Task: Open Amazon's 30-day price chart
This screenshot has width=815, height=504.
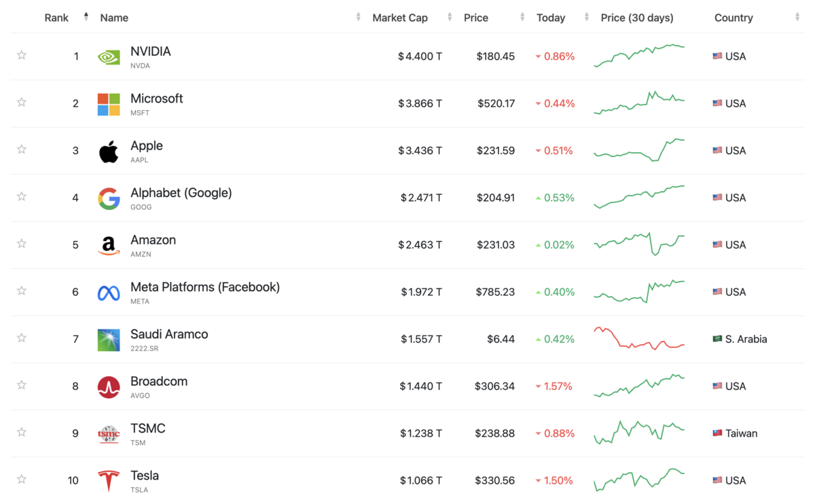Action: pyautogui.click(x=639, y=244)
